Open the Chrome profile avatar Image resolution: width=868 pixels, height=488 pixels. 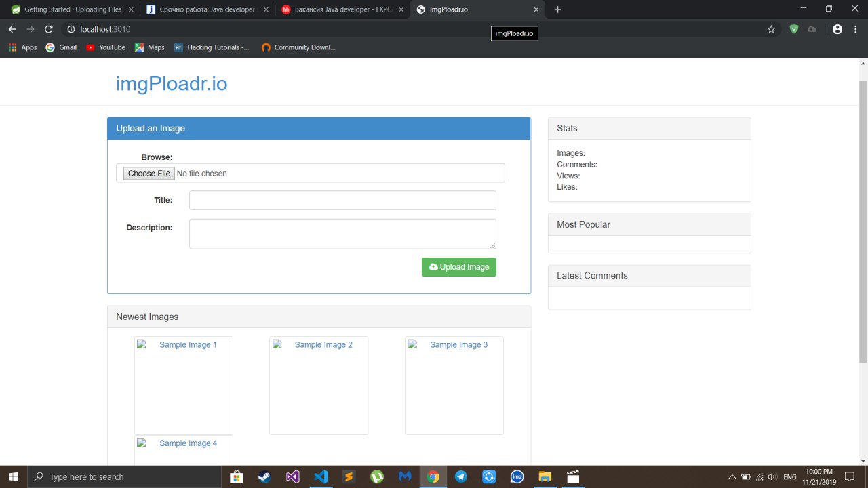[x=837, y=29]
